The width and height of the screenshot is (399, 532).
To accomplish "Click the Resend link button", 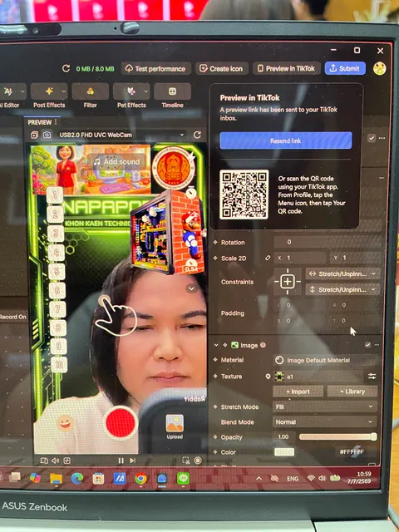I will point(286,140).
